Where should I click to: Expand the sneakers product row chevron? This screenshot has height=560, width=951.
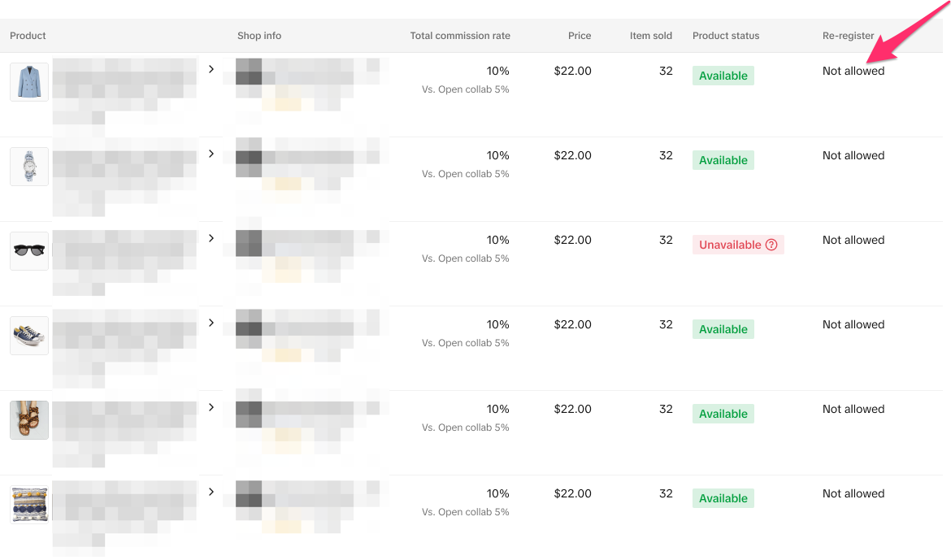[x=211, y=323]
